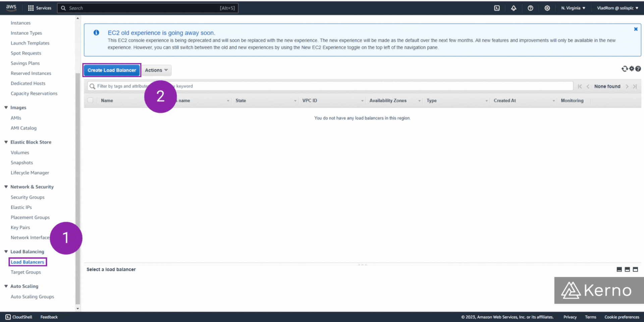Screen dimensions: 644x322
Task: Go to the first page of results
Action: click(580, 87)
